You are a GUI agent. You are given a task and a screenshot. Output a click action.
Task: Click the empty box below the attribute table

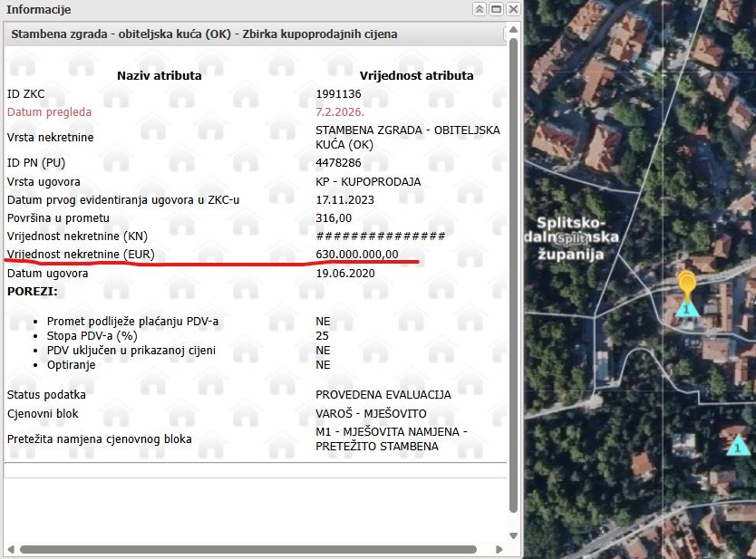(x=254, y=470)
